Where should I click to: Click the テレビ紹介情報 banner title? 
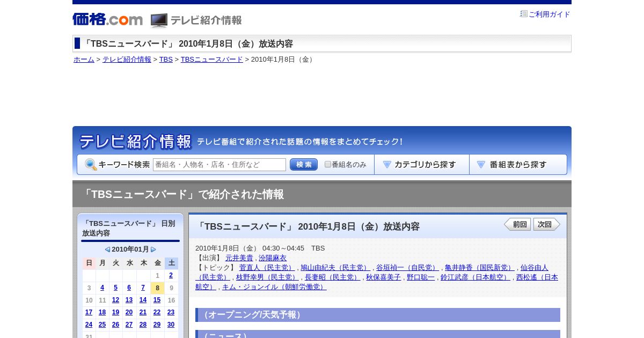click(135, 142)
